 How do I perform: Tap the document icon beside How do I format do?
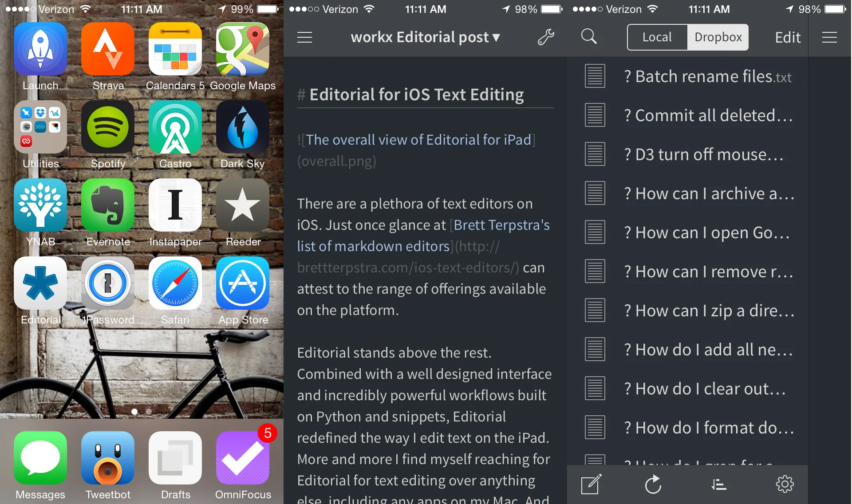pyautogui.click(x=595, y=427)
